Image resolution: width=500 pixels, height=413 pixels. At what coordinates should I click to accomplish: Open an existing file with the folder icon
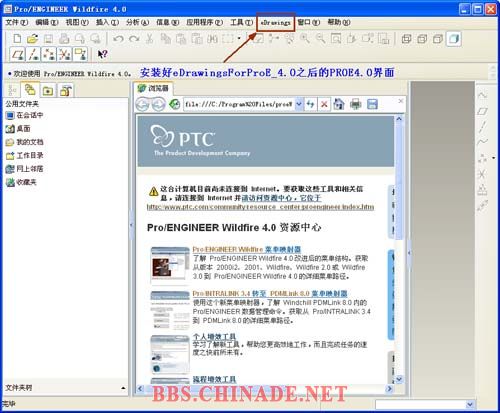32,39
